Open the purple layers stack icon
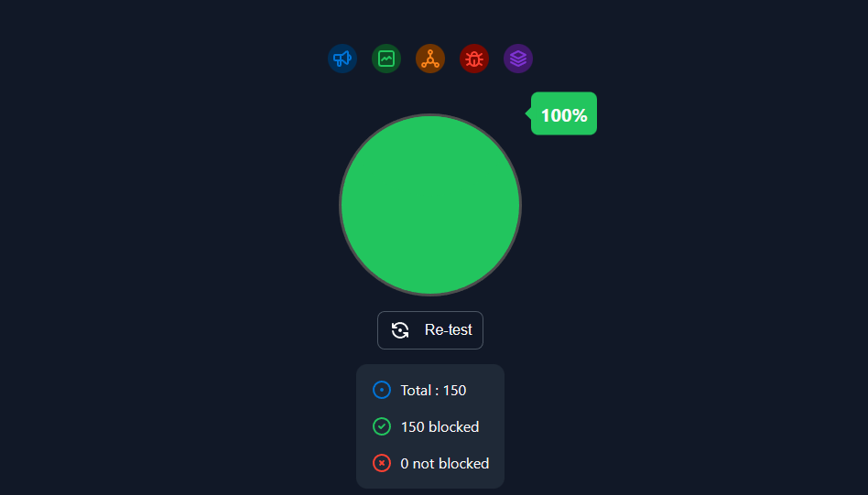 [x=518, y=59]
